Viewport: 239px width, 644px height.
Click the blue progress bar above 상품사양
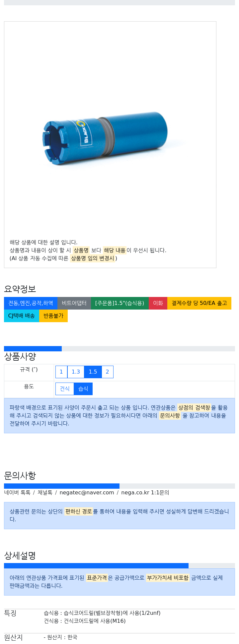pyautogui.click(x=33, y=349)
